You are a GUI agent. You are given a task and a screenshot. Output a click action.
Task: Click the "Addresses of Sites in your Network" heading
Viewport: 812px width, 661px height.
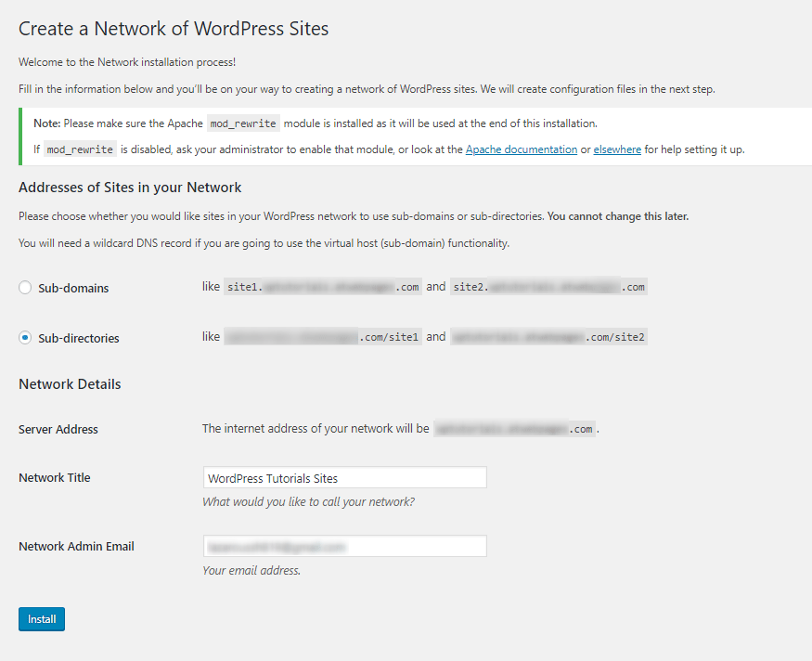coord(130,188)
